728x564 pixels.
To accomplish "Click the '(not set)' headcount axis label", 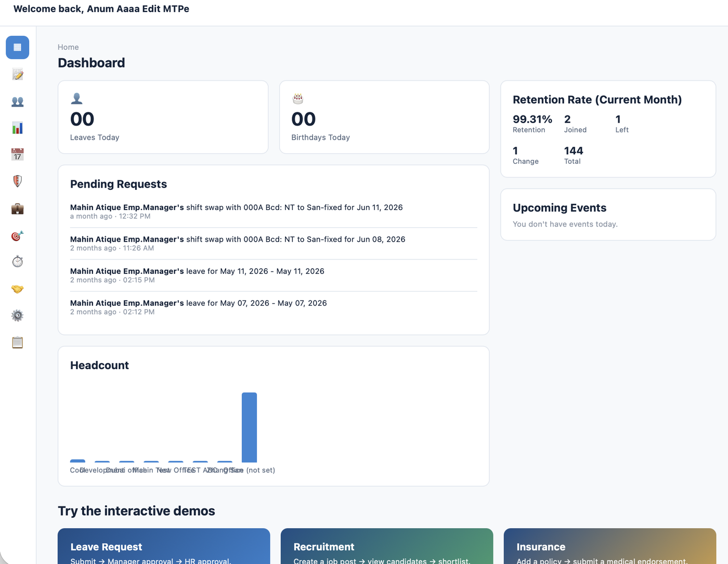I will click(x=261, y=470).
